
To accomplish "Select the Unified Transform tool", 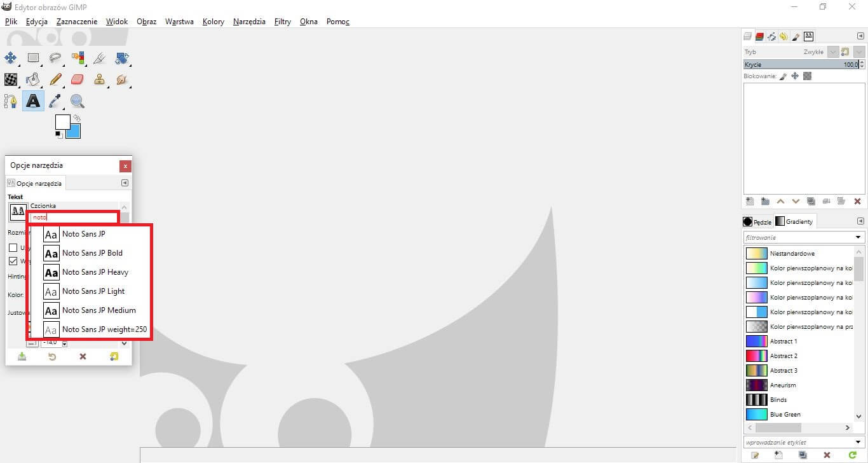I will [x=122, y=58].
